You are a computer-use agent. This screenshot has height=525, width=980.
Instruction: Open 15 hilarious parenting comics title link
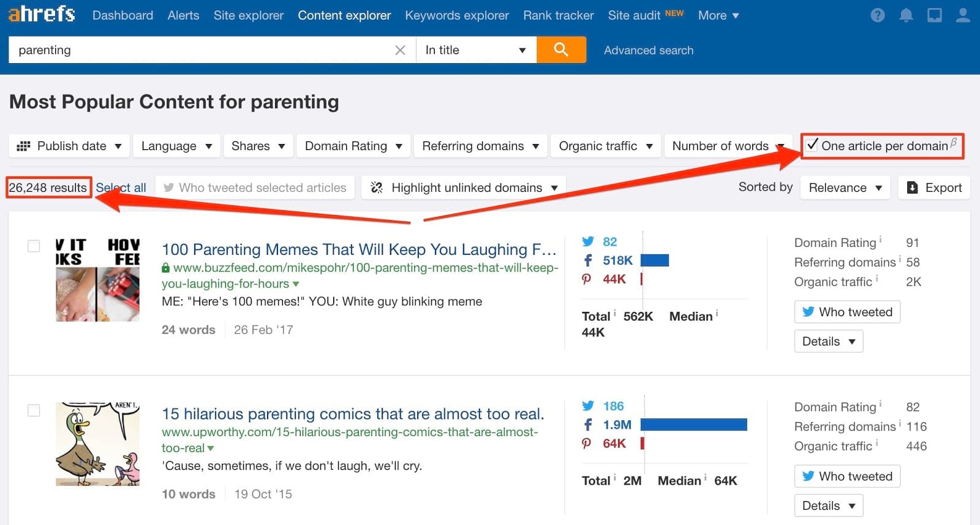(x=353, y=414)
